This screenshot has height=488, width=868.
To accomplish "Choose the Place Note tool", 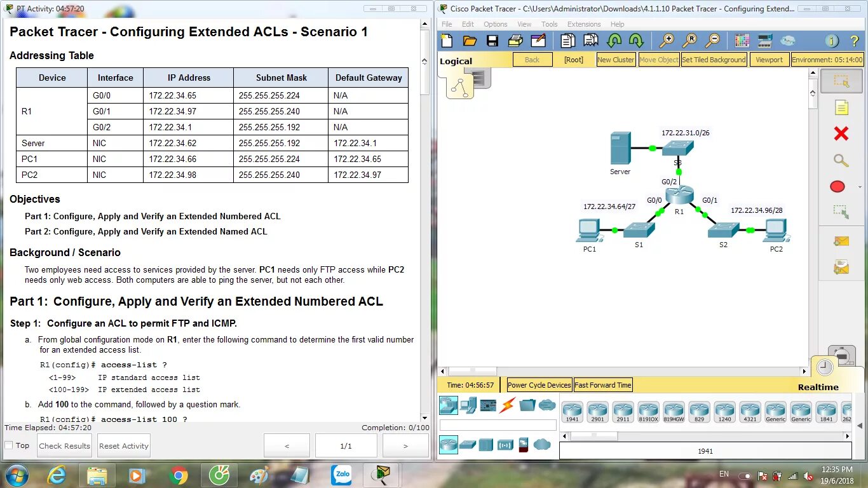I will pos(841,107).
